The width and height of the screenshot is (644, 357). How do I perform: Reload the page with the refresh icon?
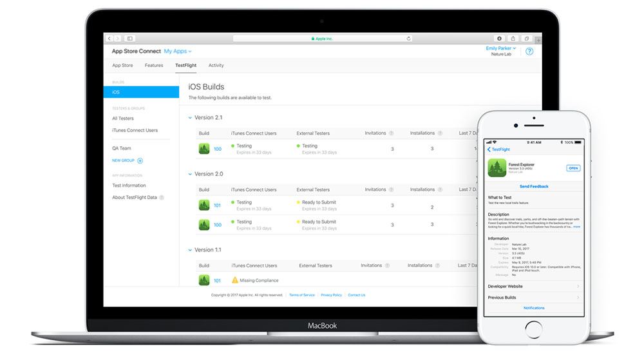409,39
